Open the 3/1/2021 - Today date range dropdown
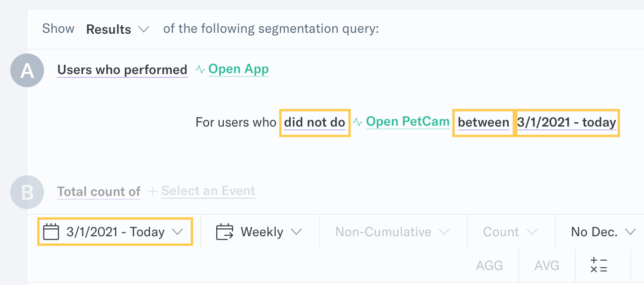Viewport: 644px width, 285px height. pyautogui.click(x=115, y=232)
